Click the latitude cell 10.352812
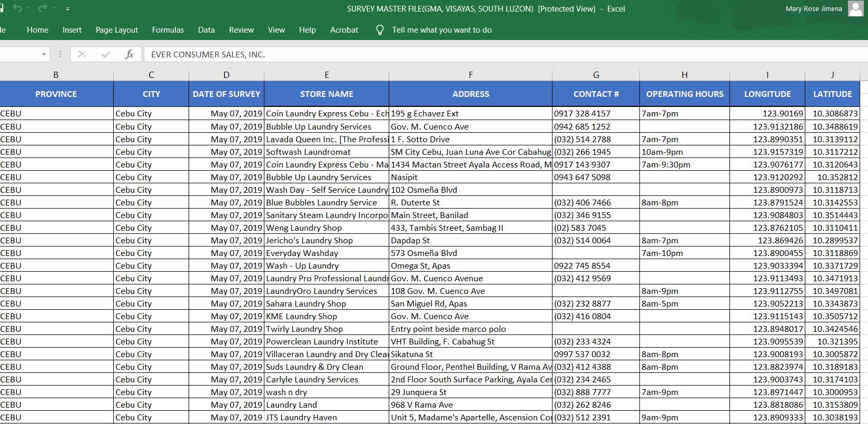Screen dimensions: 868x424 point(833,177)
